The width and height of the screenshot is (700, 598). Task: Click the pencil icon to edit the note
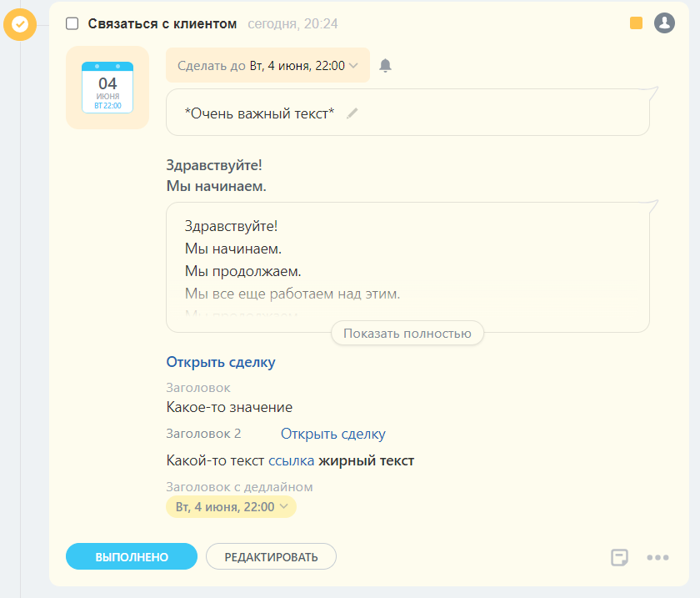pyautogui.click(x=352, y=113)
